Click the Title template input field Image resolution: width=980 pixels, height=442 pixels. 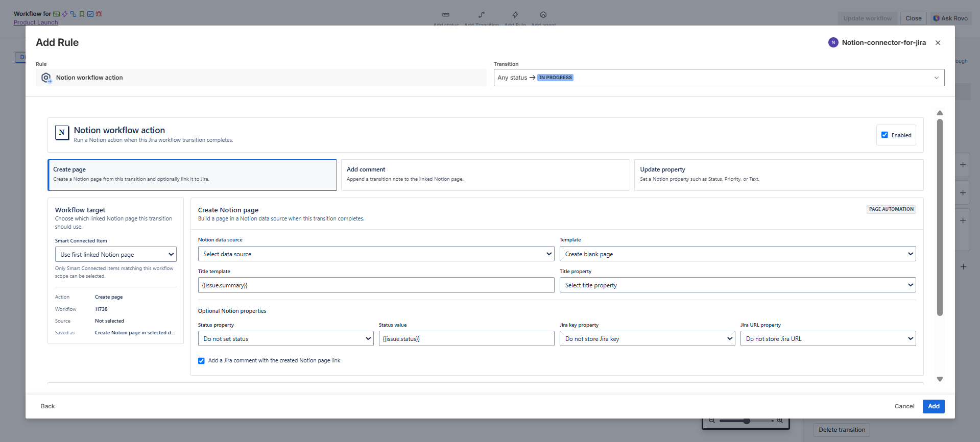pyautogui.click(x=376, y=285)
